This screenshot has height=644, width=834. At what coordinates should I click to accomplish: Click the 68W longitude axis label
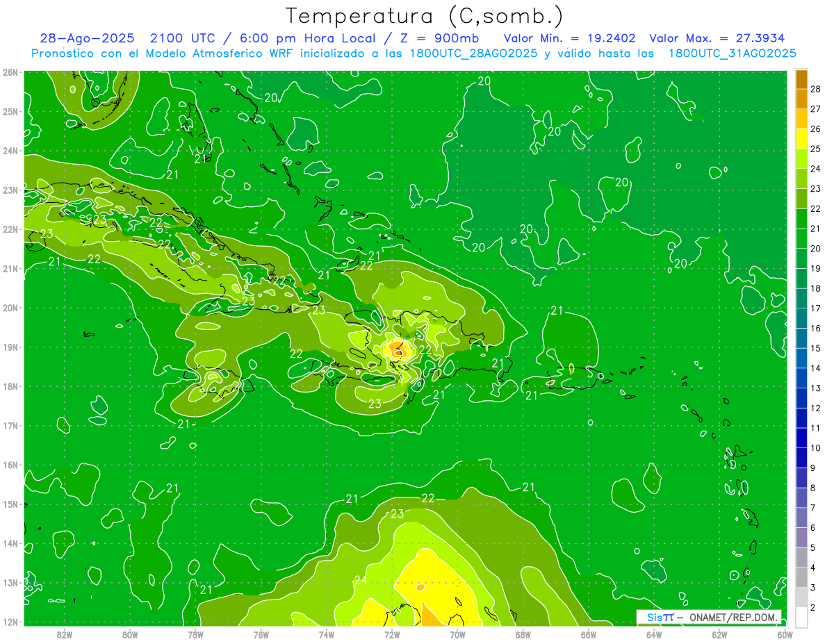[523, 634]
